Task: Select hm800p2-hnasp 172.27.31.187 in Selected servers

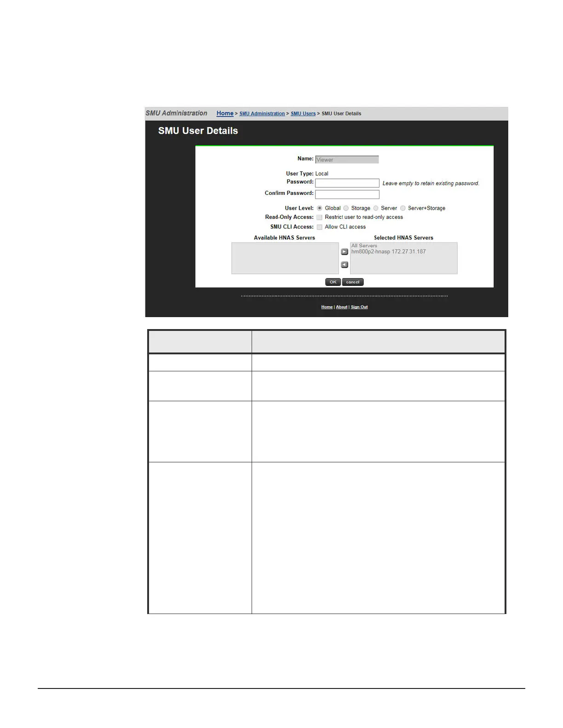Action: point(389,252)
